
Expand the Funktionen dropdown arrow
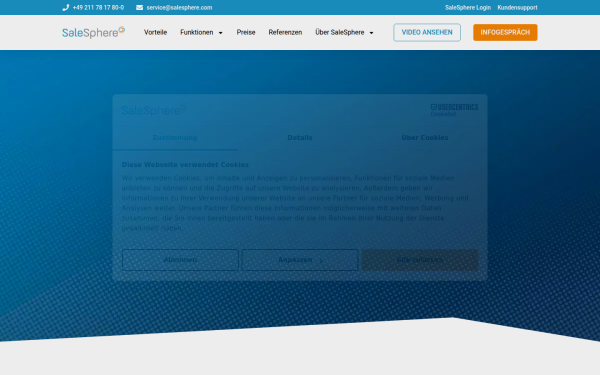tap(220, 33)
